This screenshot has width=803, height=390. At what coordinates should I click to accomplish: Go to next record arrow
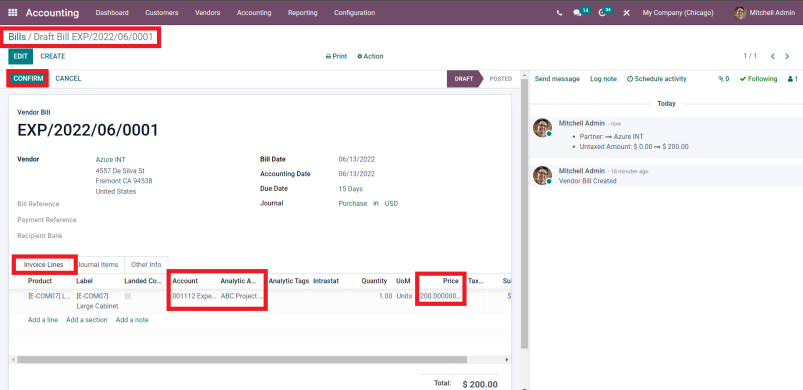[x=787, y=56]
